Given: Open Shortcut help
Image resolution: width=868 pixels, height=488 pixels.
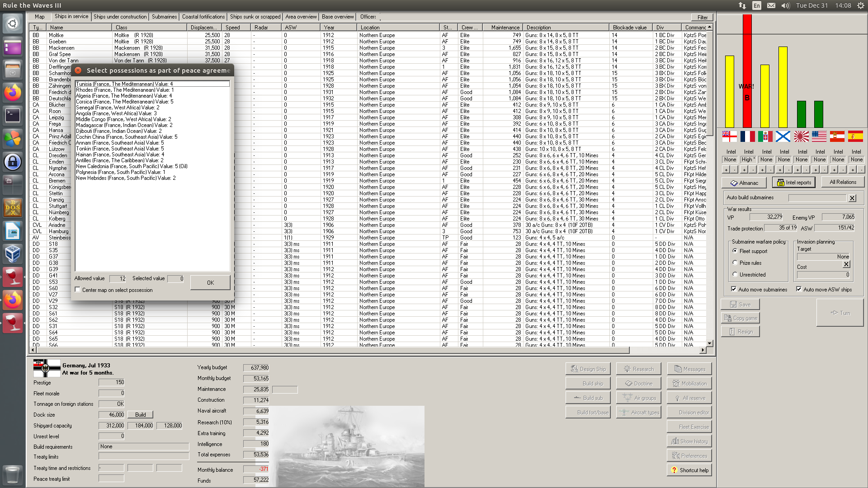Looking at the screenshot, I should (689, 470).
